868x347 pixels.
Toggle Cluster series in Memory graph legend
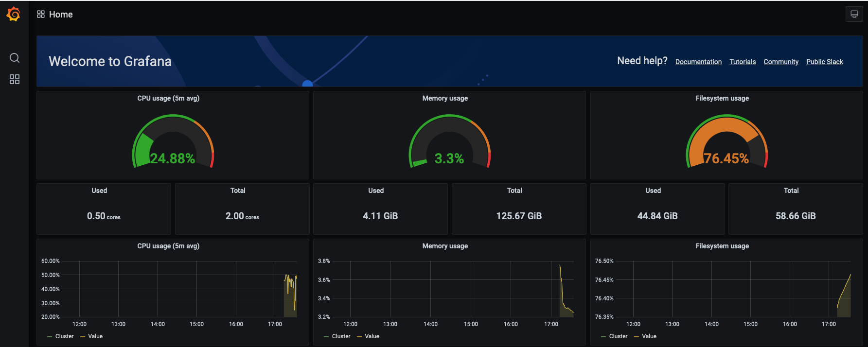[x=341, y=336]
